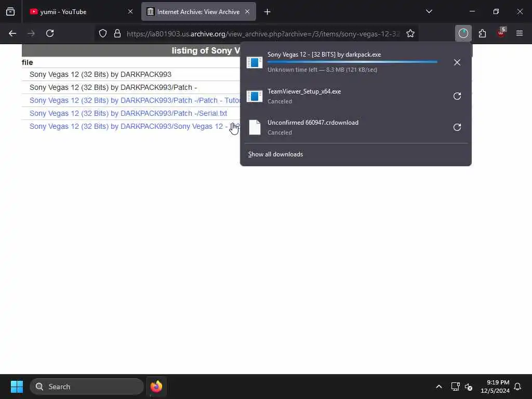Open the Patch - Tutorial file link
532x399 pixels.
135,100
